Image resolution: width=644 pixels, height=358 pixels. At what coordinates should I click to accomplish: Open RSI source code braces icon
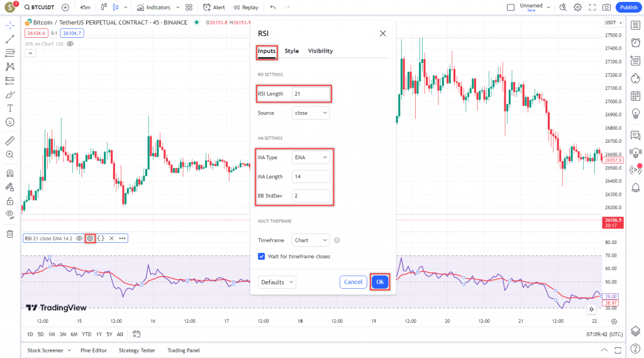(101, 238)
